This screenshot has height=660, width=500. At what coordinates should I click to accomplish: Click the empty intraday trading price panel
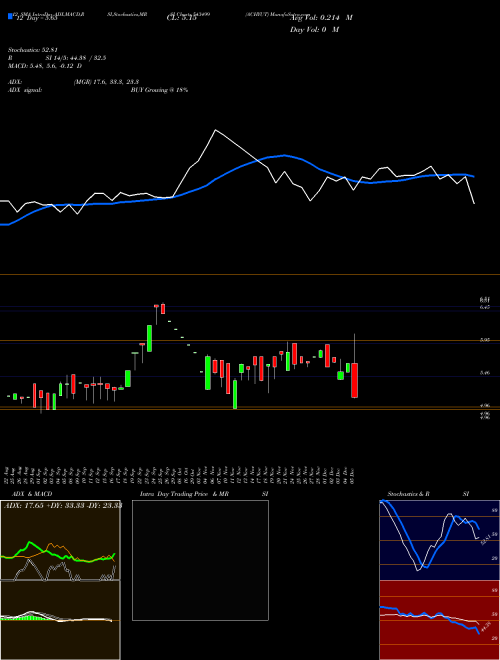(200, 560)
